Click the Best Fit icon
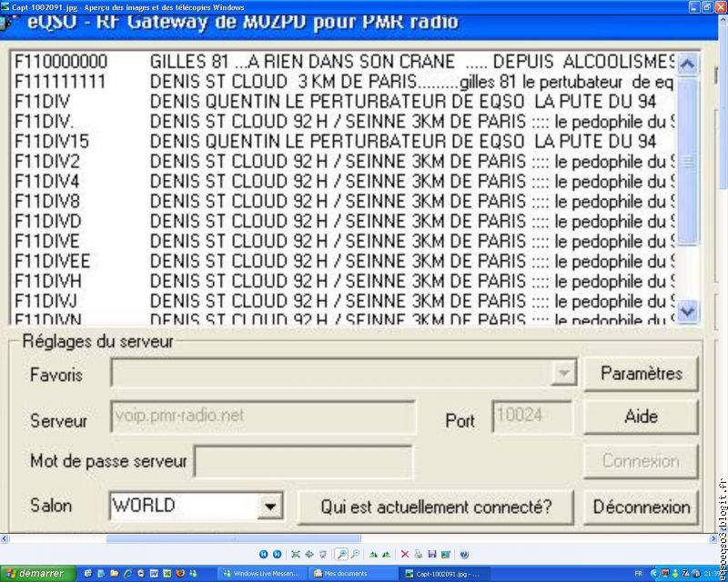This screenshot has width=728, height=582. (x=295, y=554)
